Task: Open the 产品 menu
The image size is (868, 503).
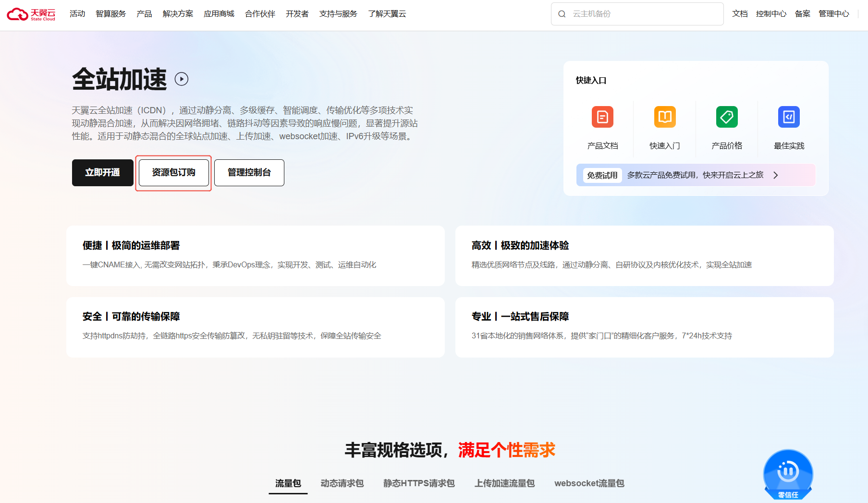Action: pyautogui.click(x=144, y=14)
